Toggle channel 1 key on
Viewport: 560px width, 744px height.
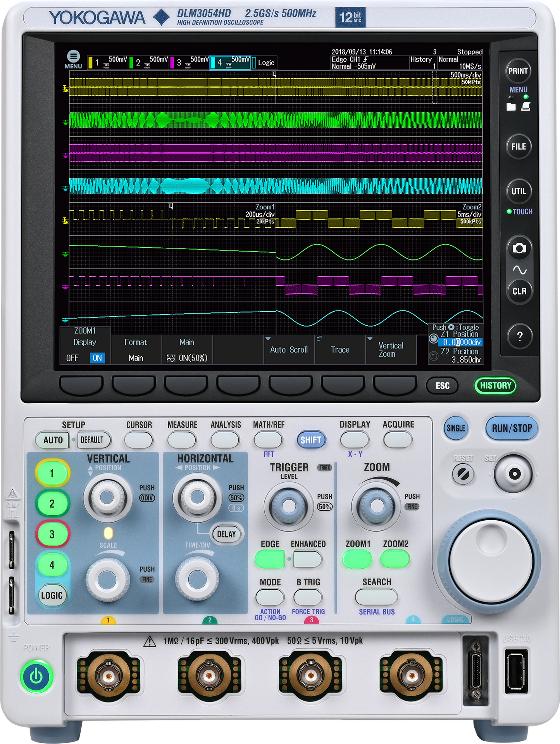[x=52, y=473]
